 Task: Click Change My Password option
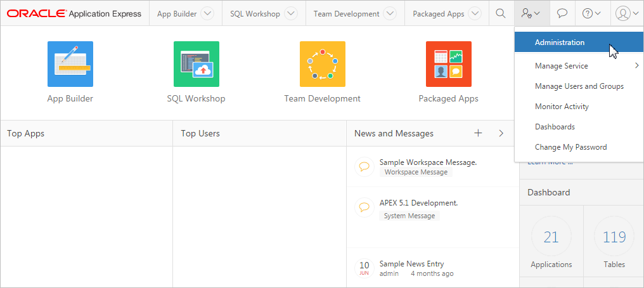coord(570,147)
